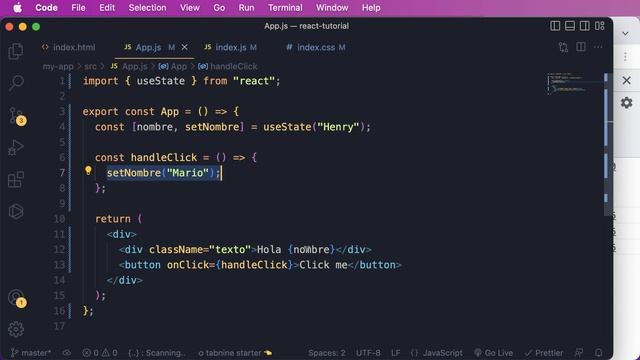Click the "Henry" string on line 4
Screen dimensions: 640x360
coord(338,127)
